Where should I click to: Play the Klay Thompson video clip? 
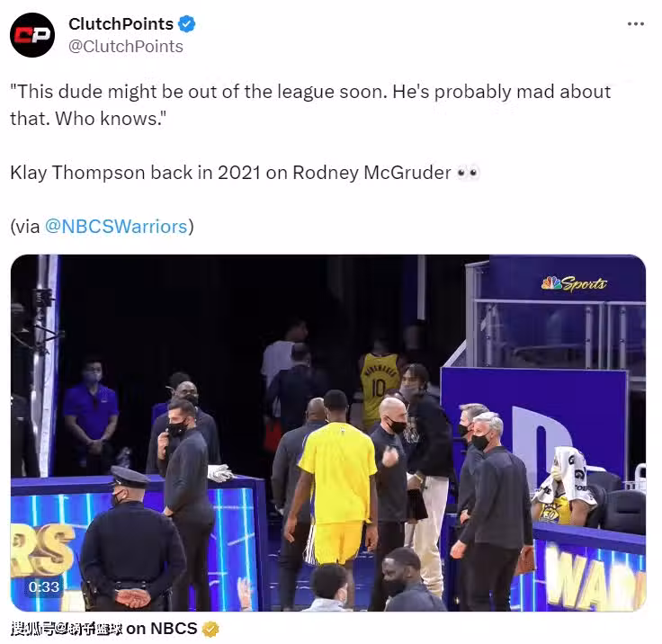(328, 433)
